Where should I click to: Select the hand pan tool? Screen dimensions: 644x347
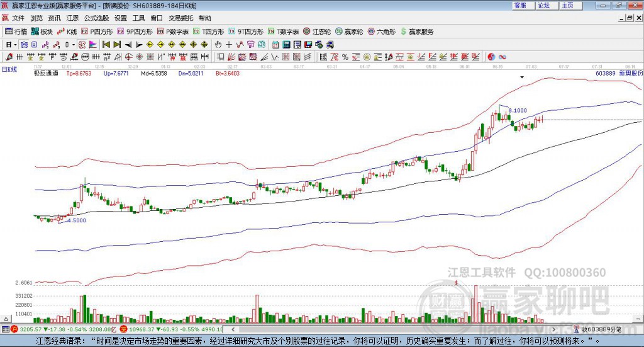(x=218, y=45)
